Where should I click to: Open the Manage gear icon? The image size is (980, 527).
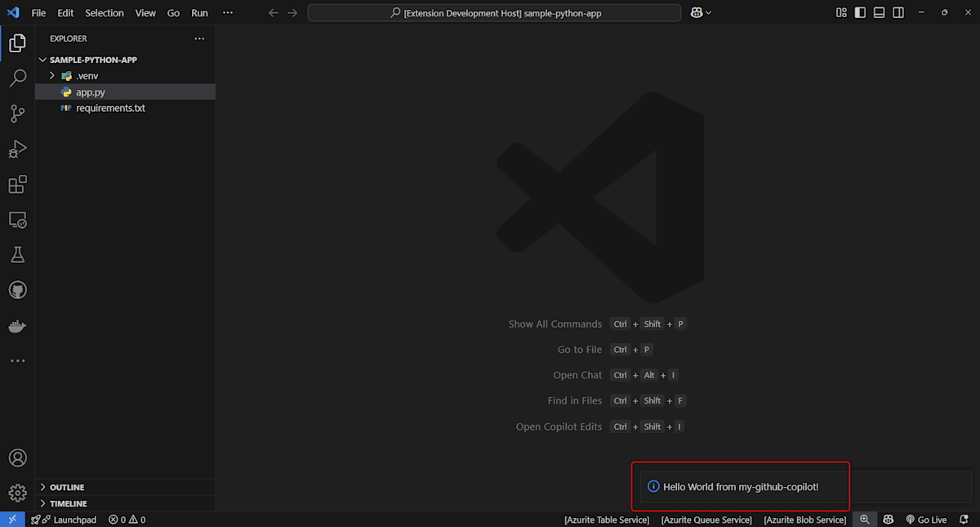(x=17, y=493)
